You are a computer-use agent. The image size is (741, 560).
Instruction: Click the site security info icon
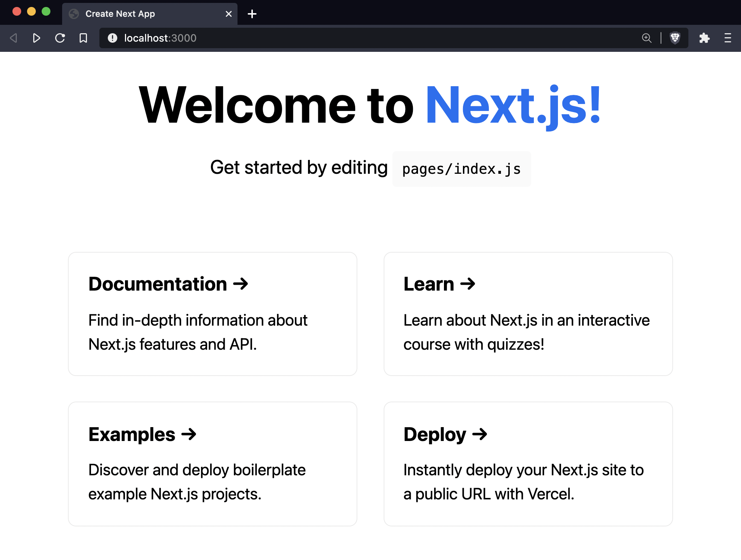(x=113, y=38)
